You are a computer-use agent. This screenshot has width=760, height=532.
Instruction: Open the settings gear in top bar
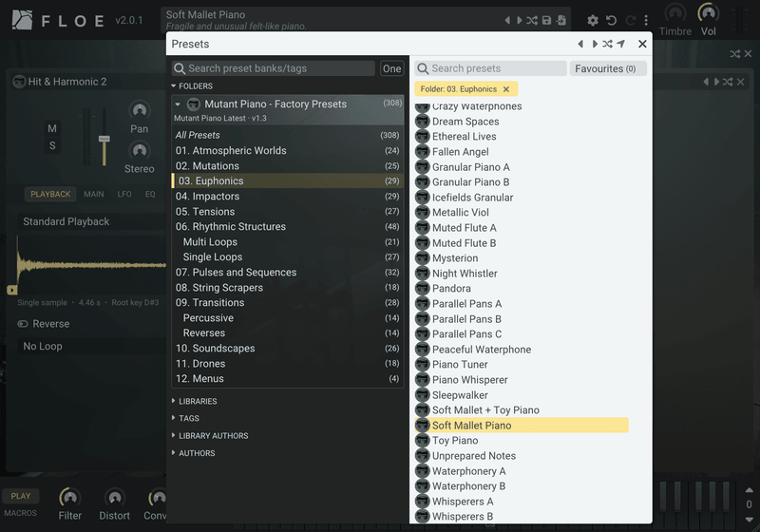click(x=592, y=20)
